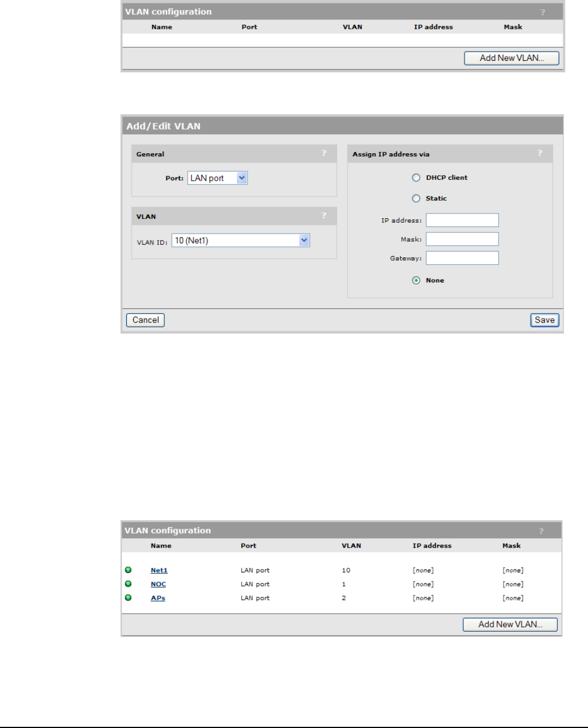Viewport: 588px width, 728px height.
Task: Focus the Gateway input field
Action: 462,258
